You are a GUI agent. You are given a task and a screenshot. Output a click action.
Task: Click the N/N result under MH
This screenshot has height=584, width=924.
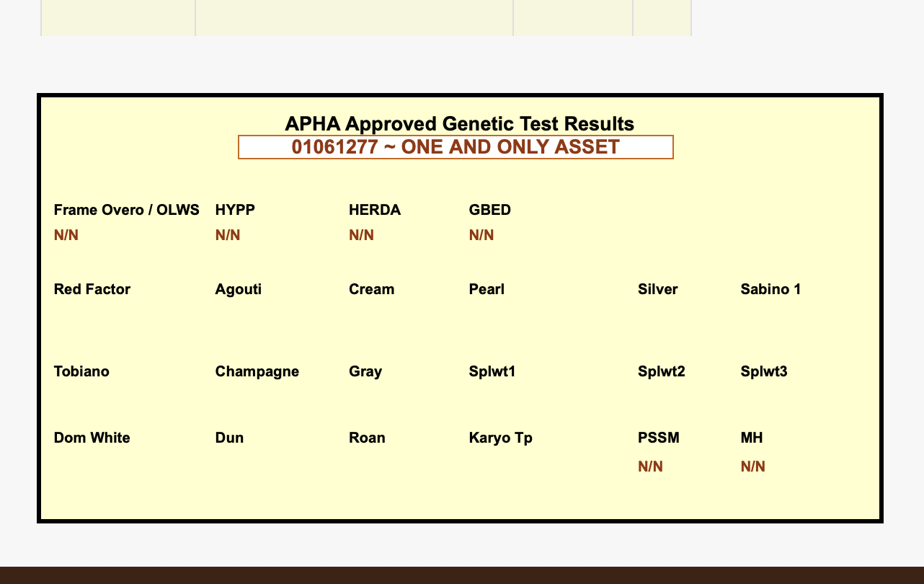753,466
